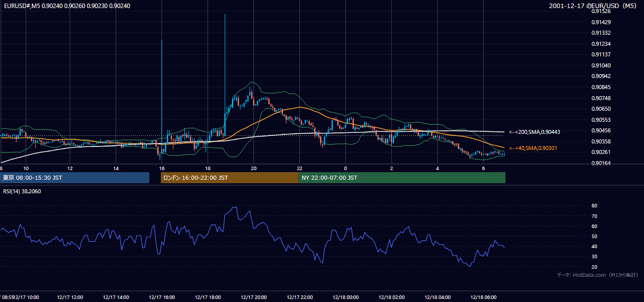This screenshot has width=644, height=302.
Task: Click the London 16:00-22:00 JST session bar
Action: (230, 178)
